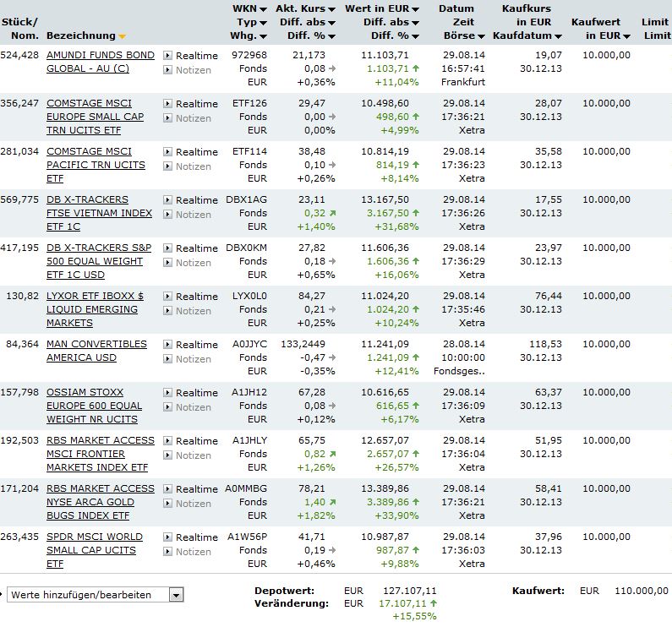Open MAN CONVERTIBLES AMERICA USD link

coord(96,351)
